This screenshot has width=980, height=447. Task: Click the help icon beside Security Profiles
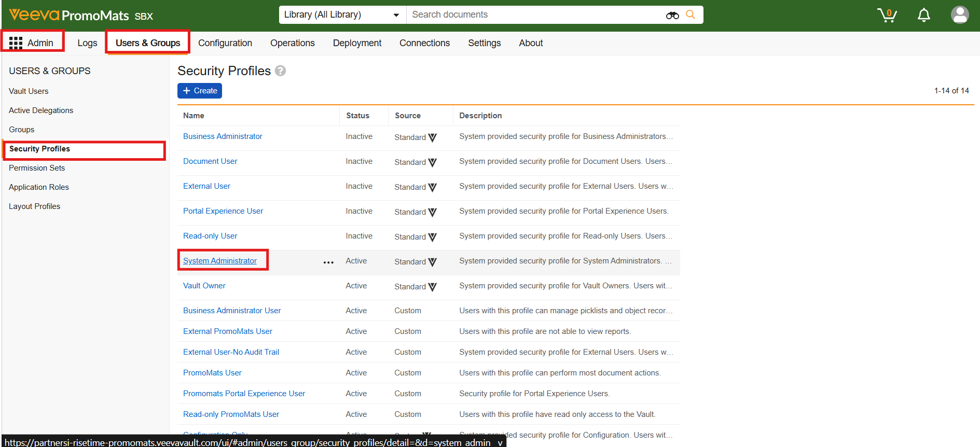(280, 71)
